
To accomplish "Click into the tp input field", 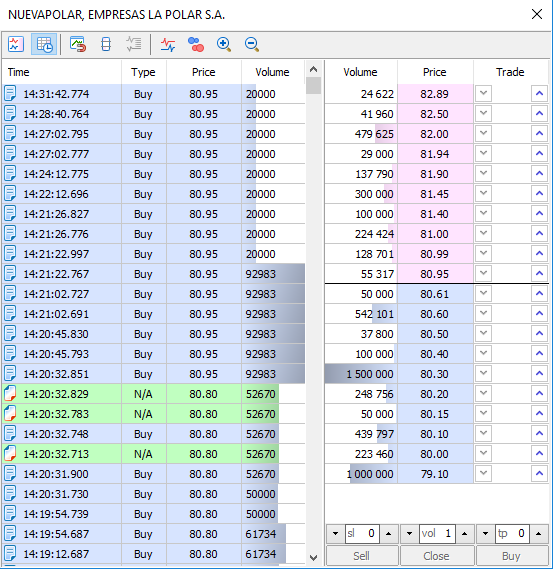I will pos(512,534).
